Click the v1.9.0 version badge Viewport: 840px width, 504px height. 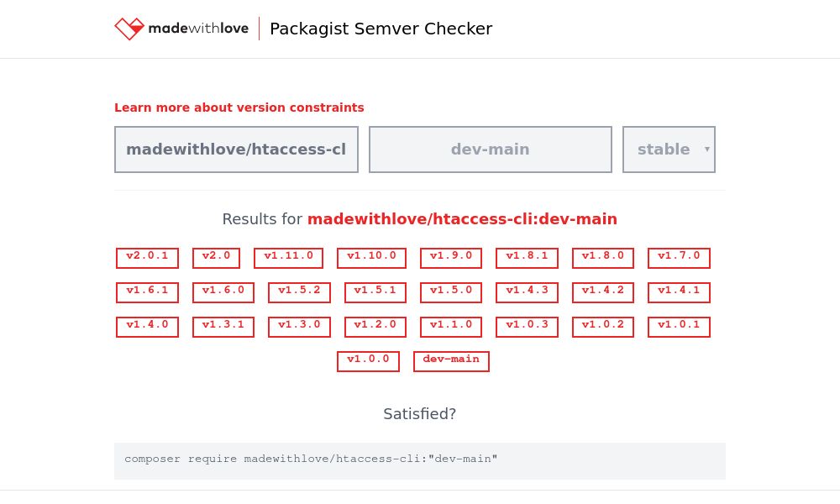click(451, 257)
